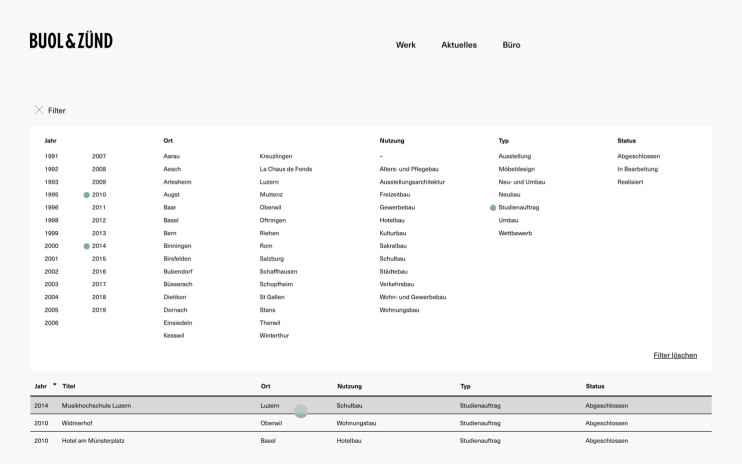This screenshot has height=464, width=742.
Task: Open the Musikhochschule Luzern project row
Action: pyautogui.click(x=97, y=406)
